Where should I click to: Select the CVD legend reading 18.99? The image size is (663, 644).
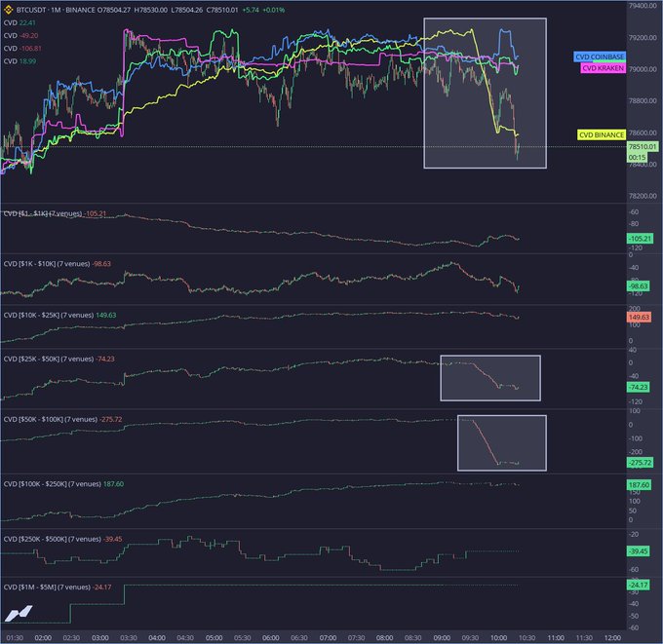[19, 61]
